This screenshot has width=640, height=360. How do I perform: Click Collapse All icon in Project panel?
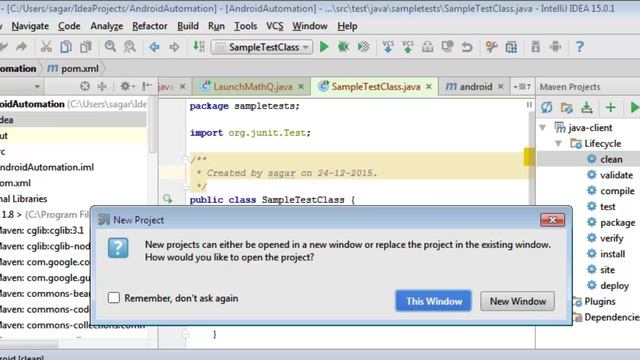click(x=102, y=87)
